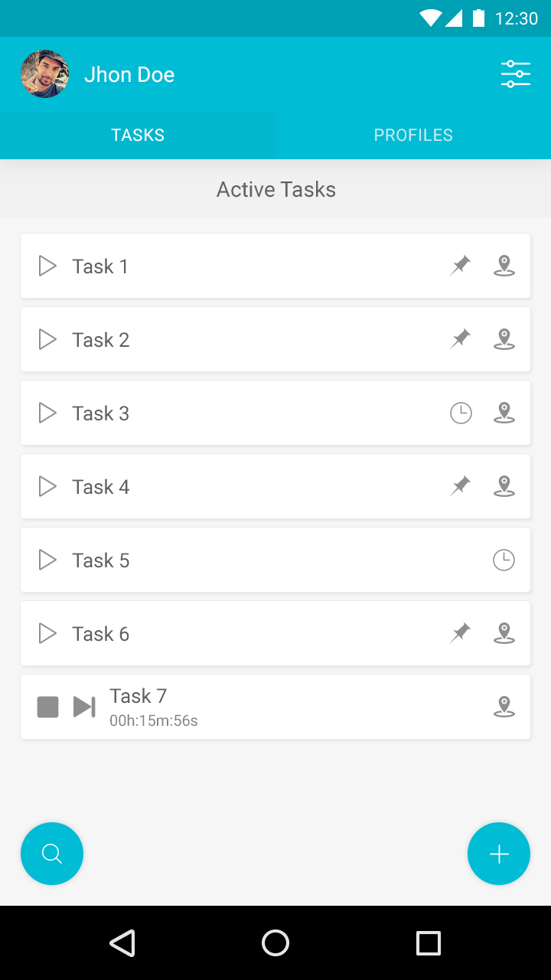
Task: Select the Tasks tab
Action: (138, 136)
